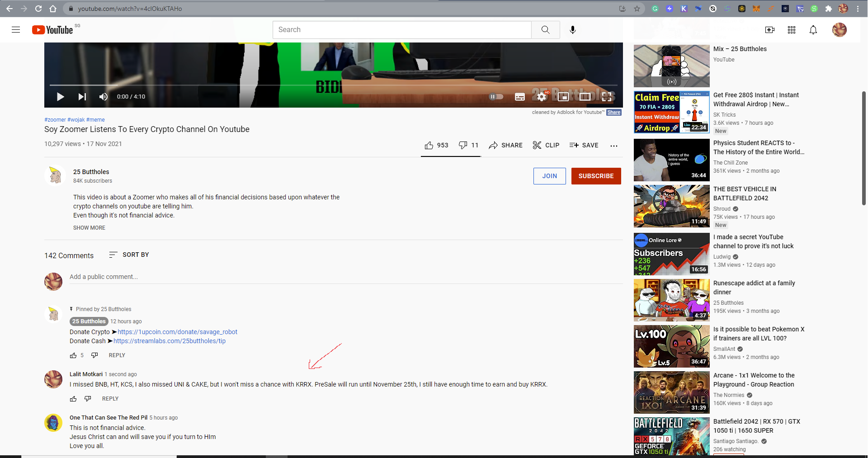Screen dimensions: 868x458
Task: Click the search magnifier button
Action: 546,30
